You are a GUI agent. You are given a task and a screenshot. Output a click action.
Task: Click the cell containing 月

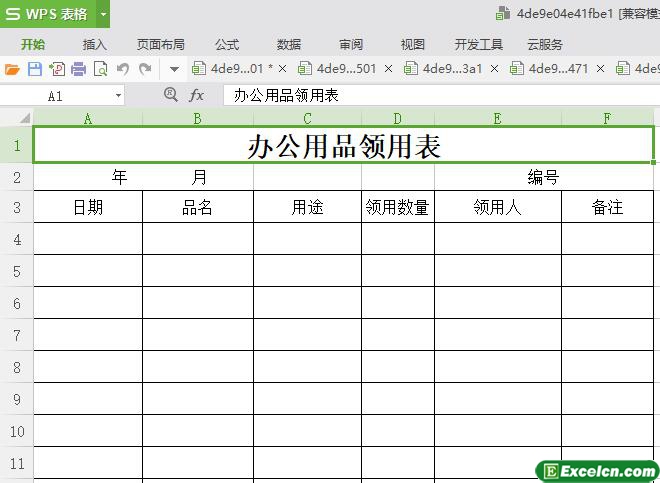[198, 177]
